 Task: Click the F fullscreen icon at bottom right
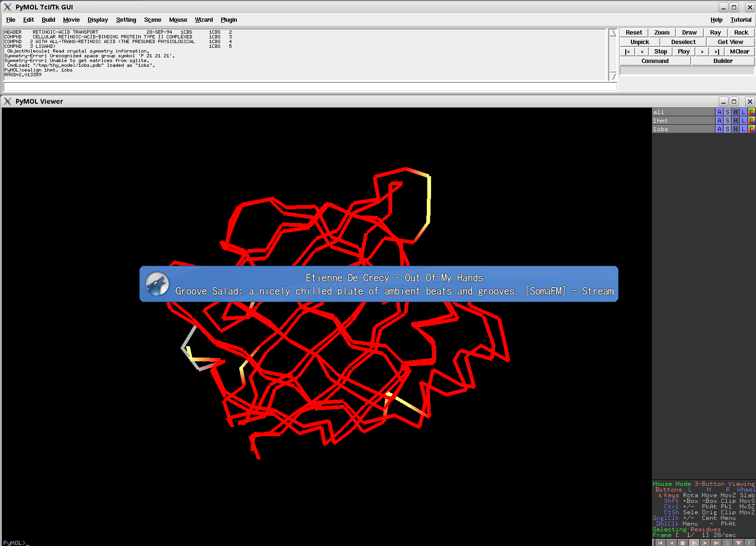point(750,543)
